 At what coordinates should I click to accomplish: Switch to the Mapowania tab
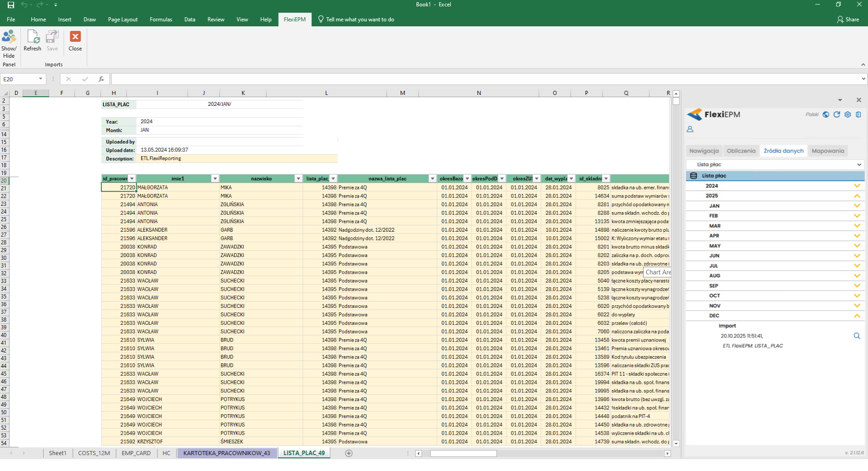(828, 151)
